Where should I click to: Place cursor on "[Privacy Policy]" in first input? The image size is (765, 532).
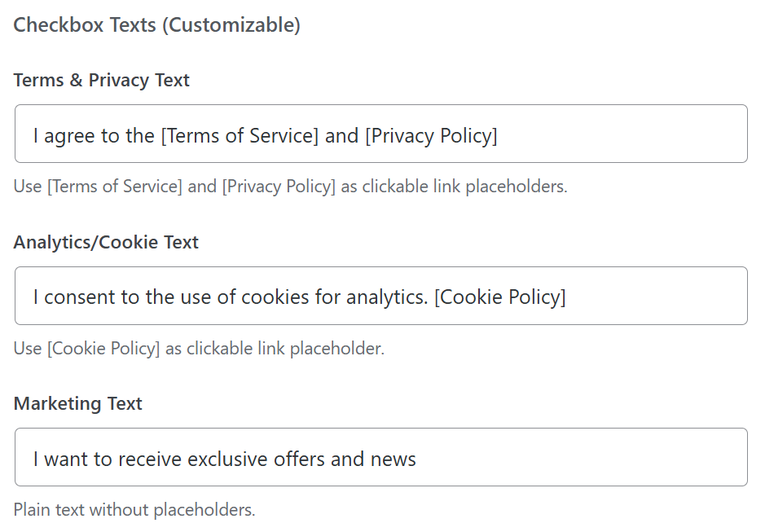click(x=431, y=135)
